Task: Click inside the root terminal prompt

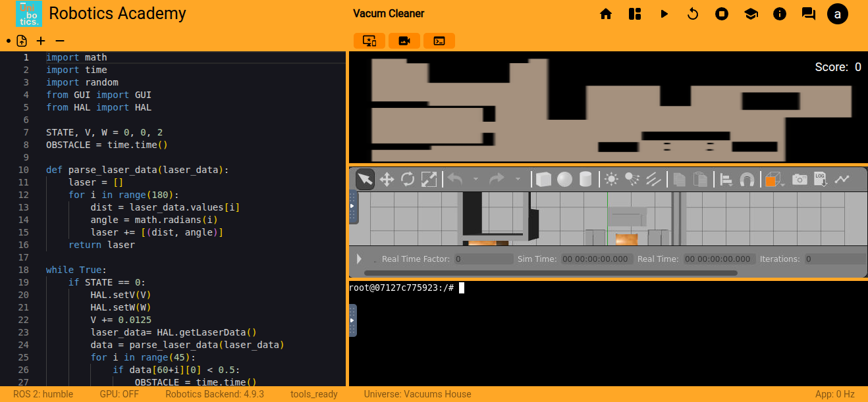Action: (x=461, y=287)
